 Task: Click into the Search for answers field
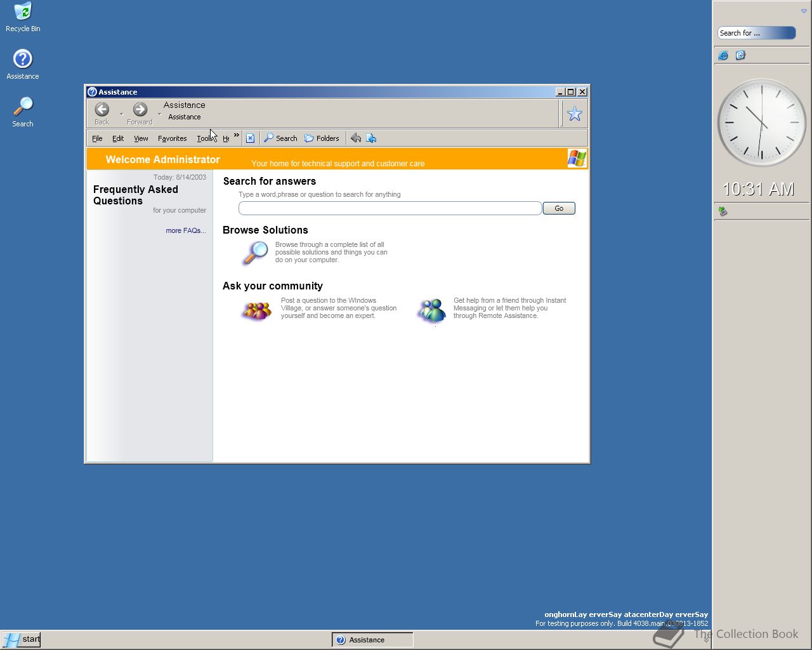tap(390, 208)
